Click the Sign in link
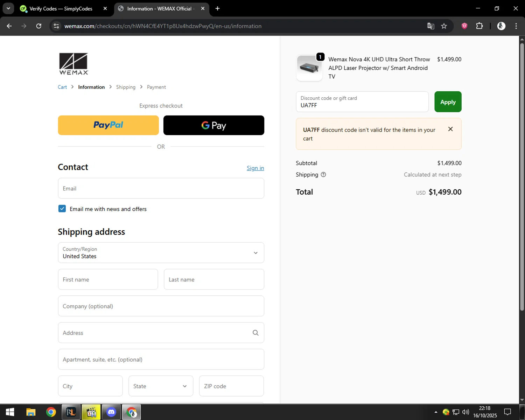This screenshot has width=525, height=420. 255,168
